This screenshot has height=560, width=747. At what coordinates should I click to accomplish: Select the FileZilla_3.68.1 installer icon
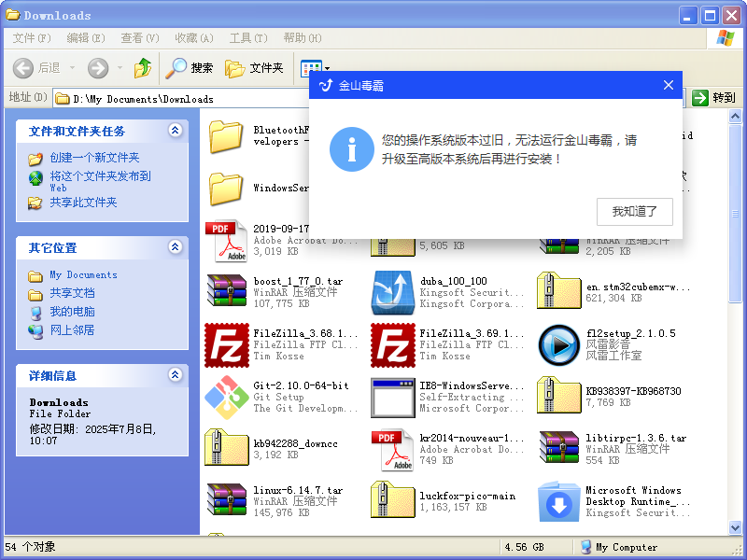[x=227, y=345]
